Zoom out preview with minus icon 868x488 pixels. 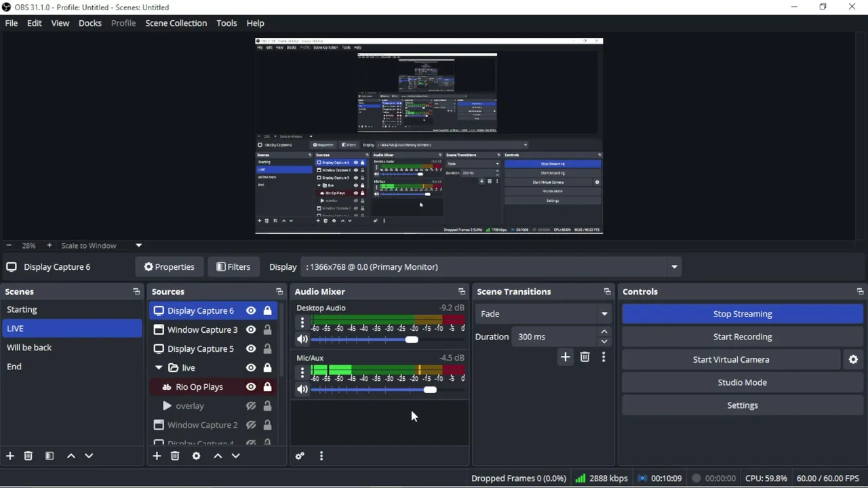tap(9, 245)
